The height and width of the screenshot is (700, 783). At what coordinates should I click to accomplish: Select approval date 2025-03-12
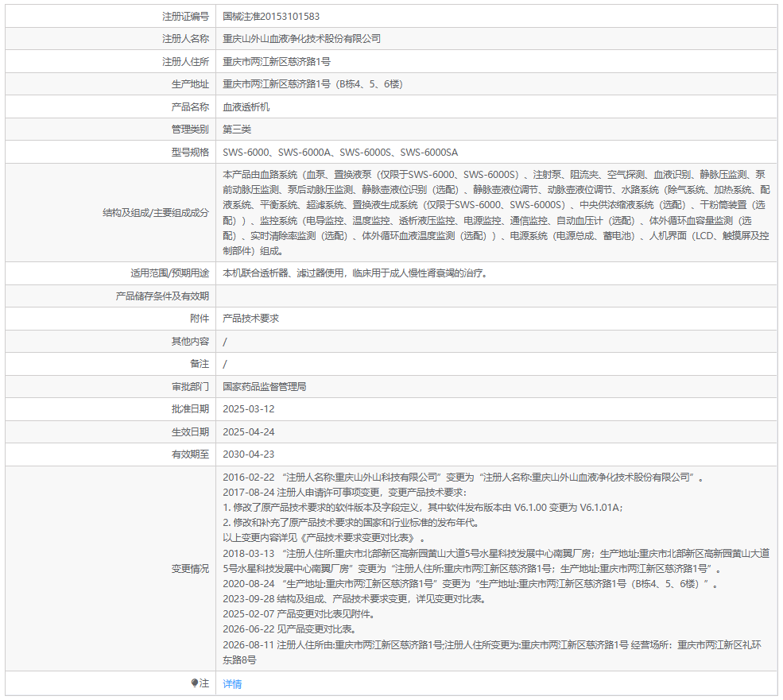click(x=249, y=409)
